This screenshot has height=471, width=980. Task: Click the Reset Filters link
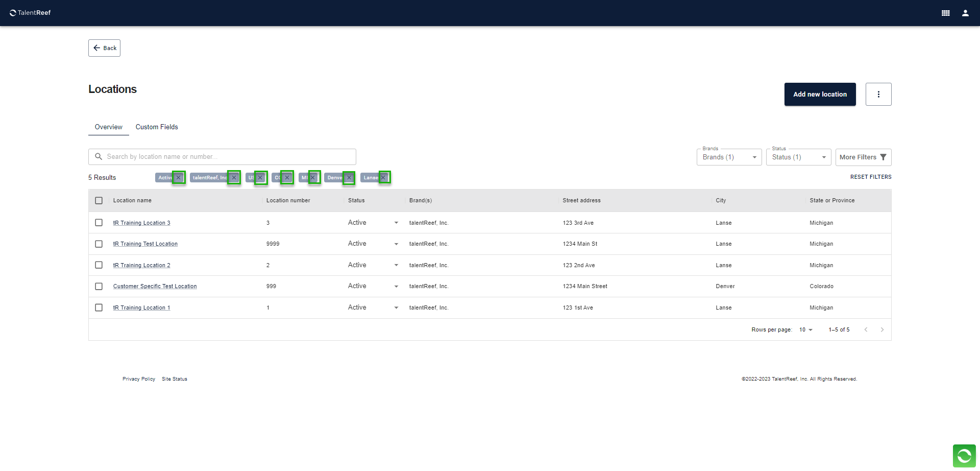pyautogui.click(x=870, y=177)
